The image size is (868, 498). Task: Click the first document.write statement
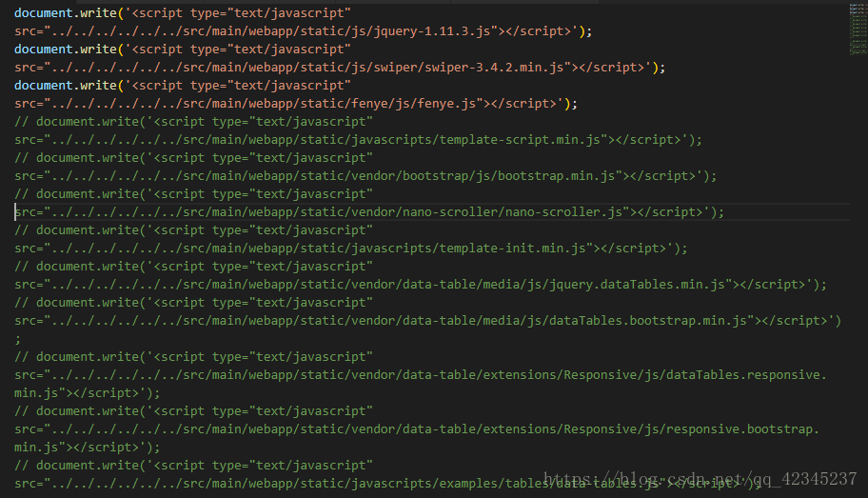(x=183, y=12)
